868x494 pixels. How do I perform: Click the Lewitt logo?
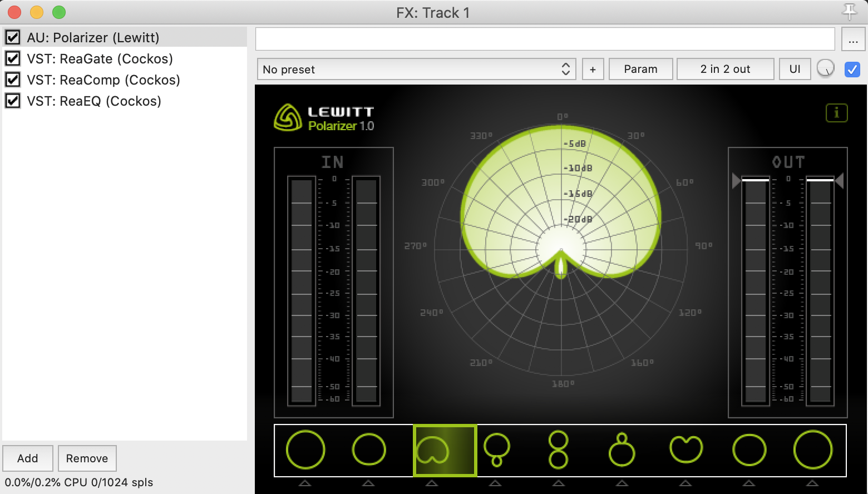pyautogui.click(x=287, y=117)
